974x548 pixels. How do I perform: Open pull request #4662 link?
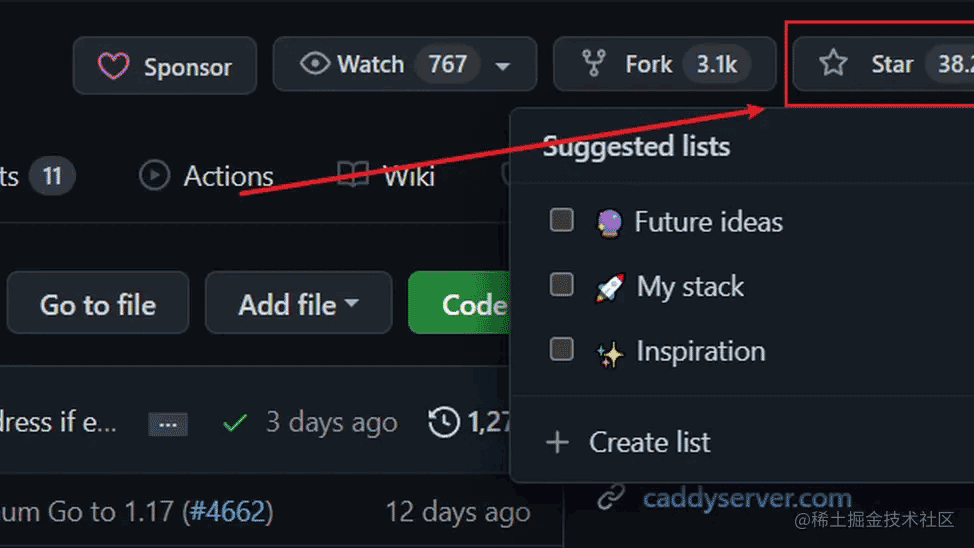[x=229, y=513]
